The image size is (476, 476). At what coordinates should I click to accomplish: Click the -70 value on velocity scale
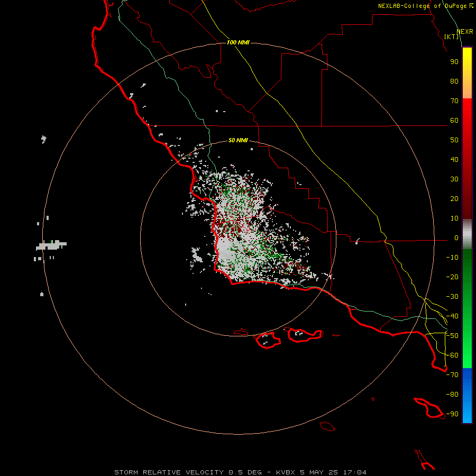452,375
